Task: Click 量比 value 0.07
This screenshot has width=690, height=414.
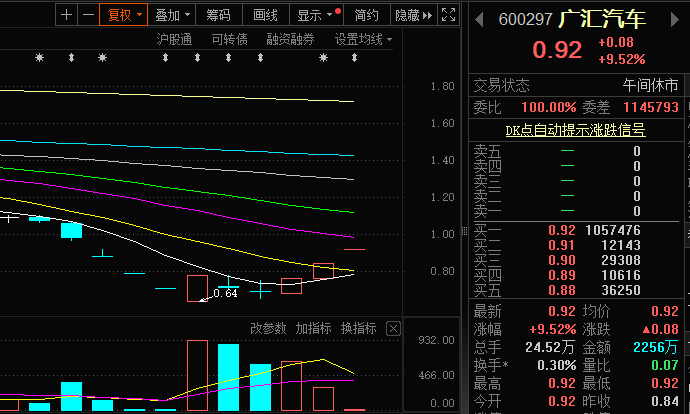Action: coord(665,365)
